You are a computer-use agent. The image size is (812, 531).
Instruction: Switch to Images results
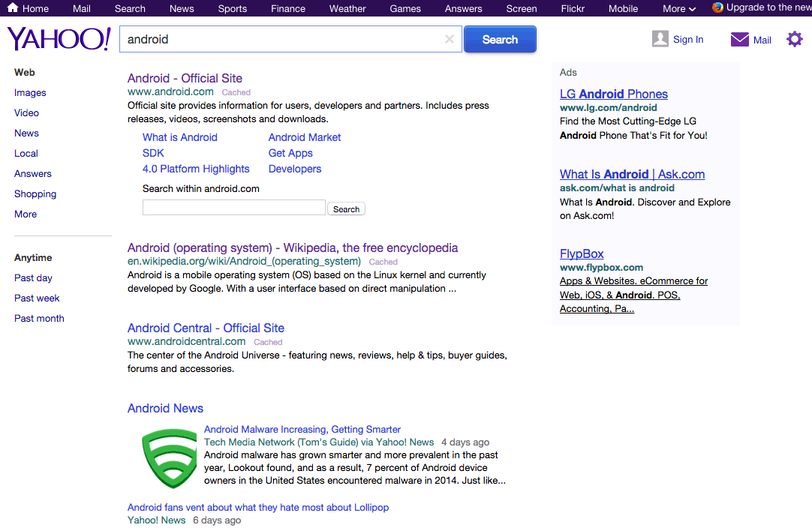[30, 93]
